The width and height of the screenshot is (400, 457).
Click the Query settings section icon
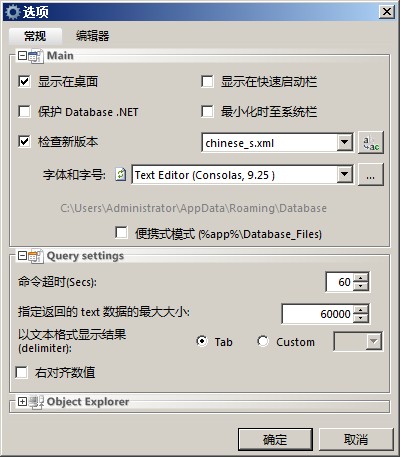36,256
